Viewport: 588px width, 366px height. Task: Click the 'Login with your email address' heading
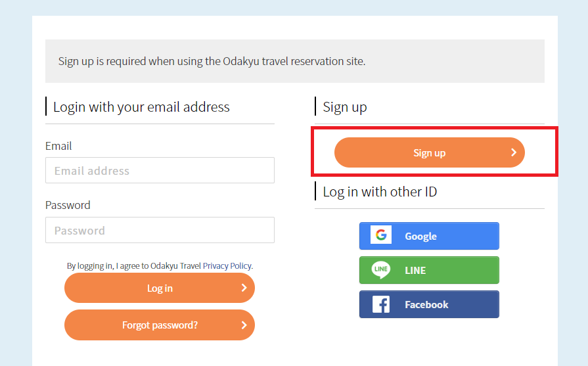[141, 107]
